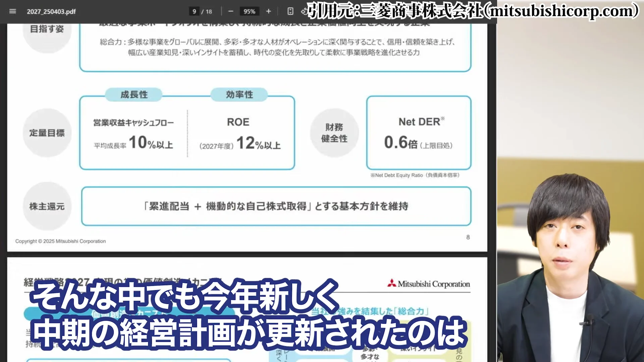Click the Net Debt Equity Ratio footnote
Screen dimensions: 644x362
415,175
